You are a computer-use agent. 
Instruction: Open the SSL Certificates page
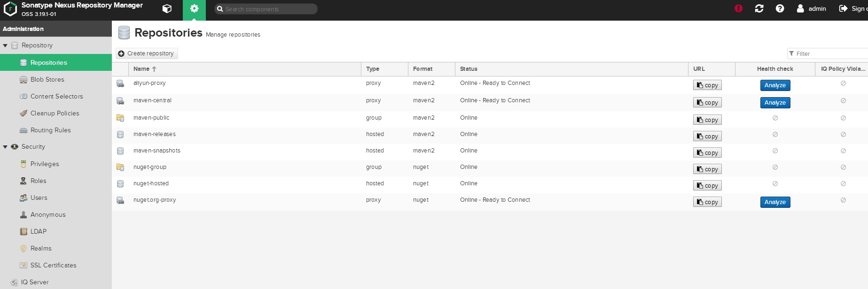point(53,266)
